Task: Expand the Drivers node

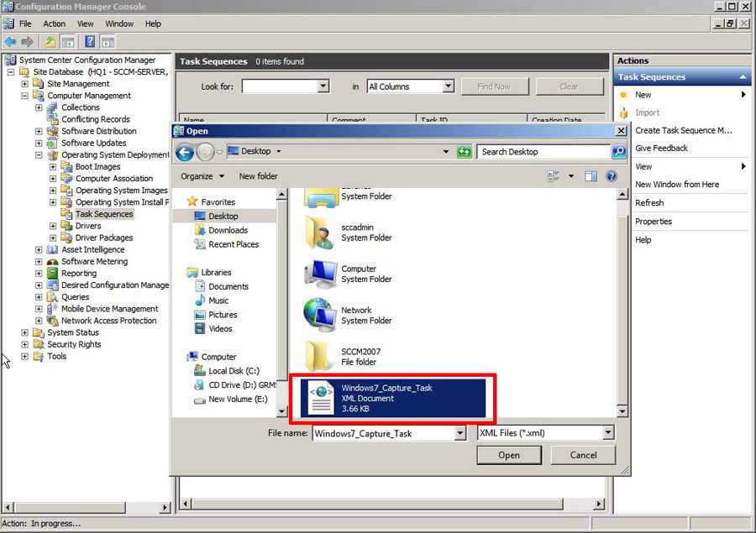Action: (53, 226)
